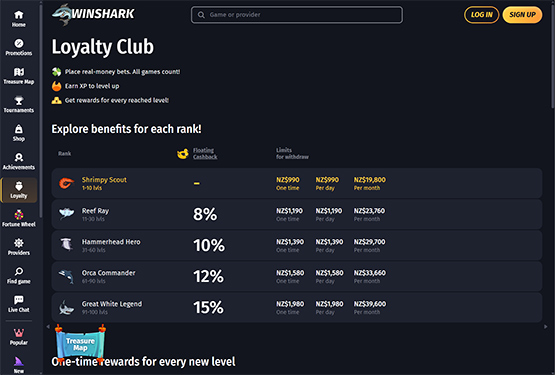
Task: Open Home in the sidebar
Action: pos(18,19)
